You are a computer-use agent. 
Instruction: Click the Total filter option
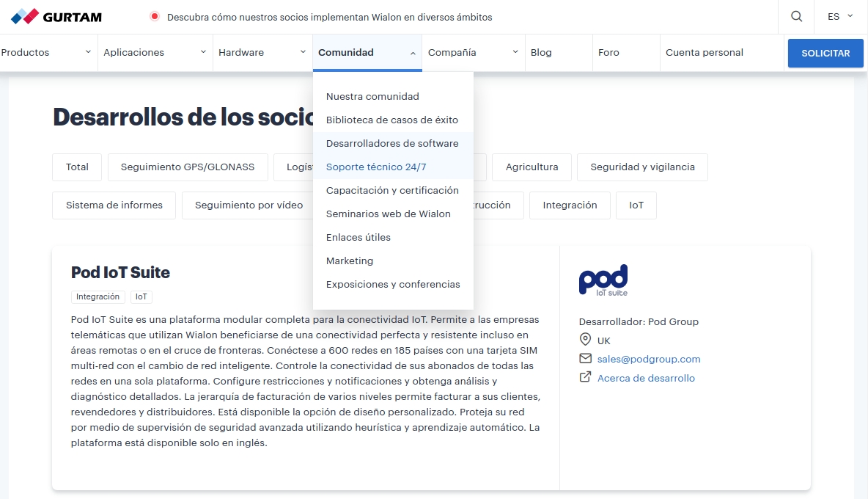coord(76,167)
